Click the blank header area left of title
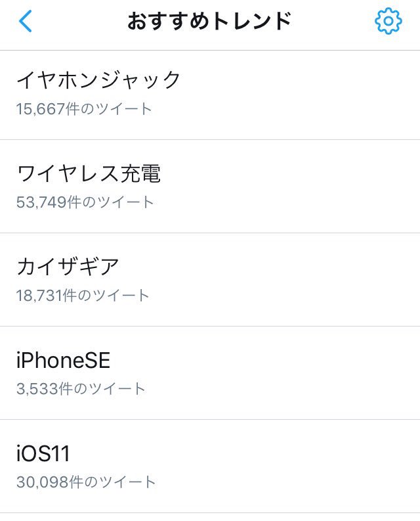 point(79,22)
